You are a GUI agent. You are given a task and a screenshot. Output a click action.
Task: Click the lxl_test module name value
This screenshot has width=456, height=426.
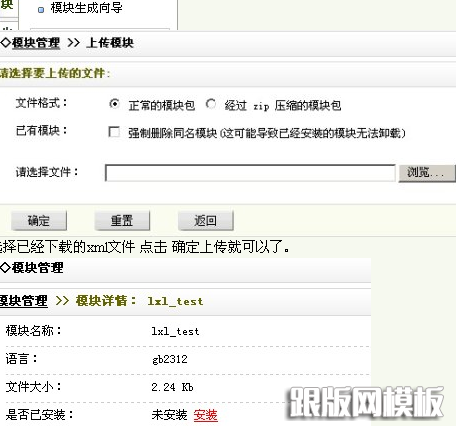175,331
